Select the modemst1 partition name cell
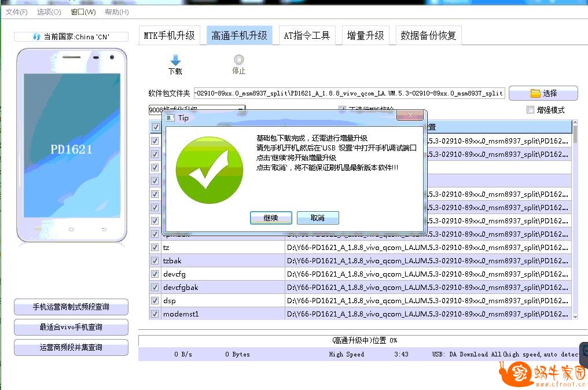This screenshot has width=588, height=390. coord(223,314)
